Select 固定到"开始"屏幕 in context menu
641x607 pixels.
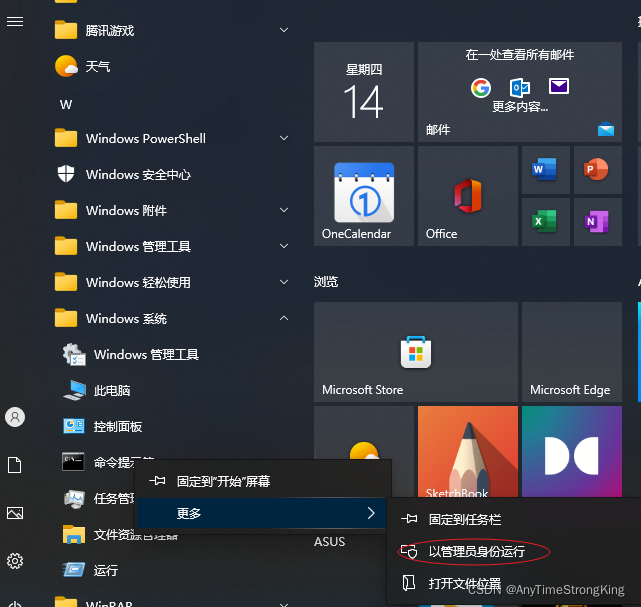click(262, 481)
